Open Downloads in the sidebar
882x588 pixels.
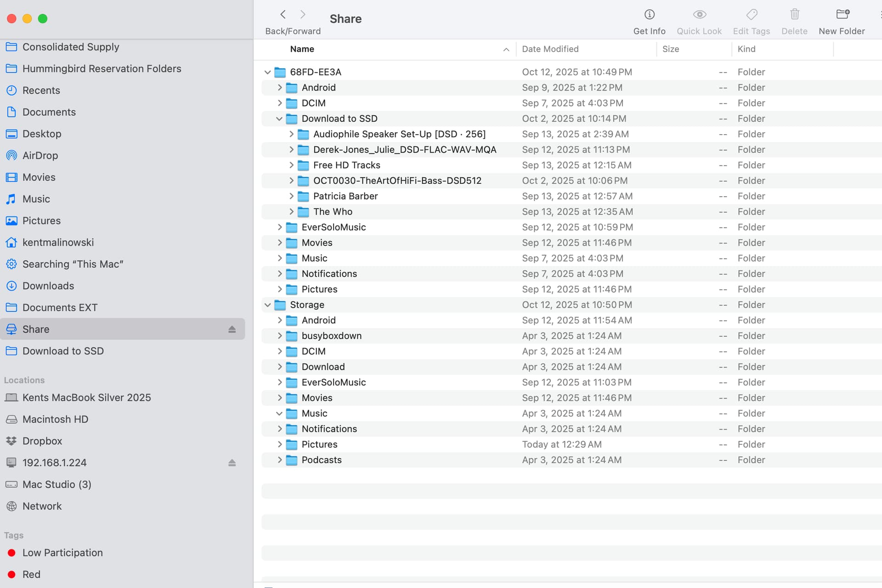coord(48,286)
